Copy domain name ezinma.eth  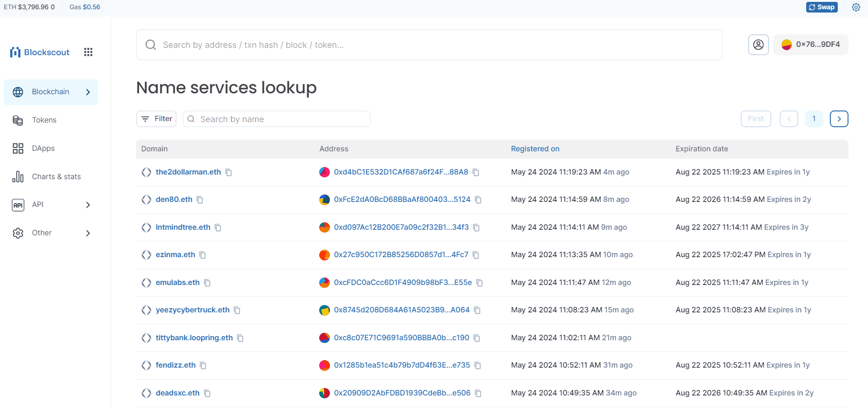[x=203, y=255]
